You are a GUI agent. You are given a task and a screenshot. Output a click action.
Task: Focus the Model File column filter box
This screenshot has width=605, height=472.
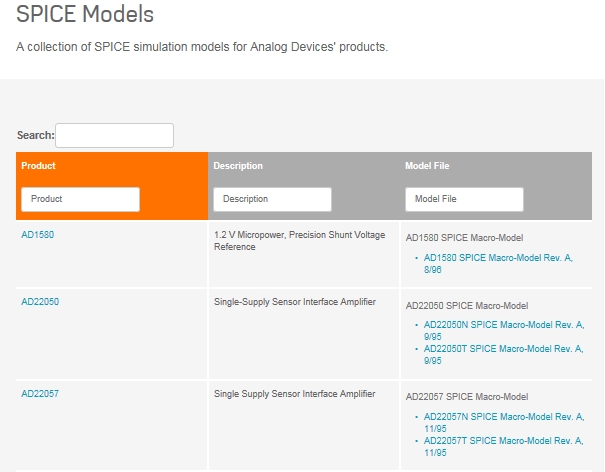[x=464, y=199]
